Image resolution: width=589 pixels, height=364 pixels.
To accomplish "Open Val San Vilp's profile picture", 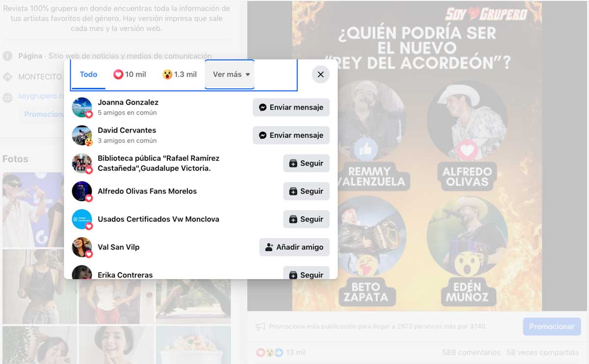I will [x=82, y=247].
